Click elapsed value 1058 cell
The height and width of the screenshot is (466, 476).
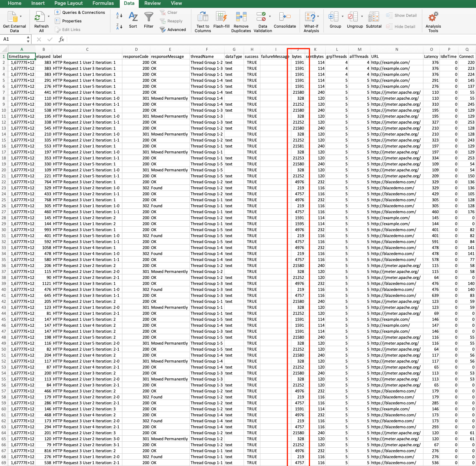(44, 248)
